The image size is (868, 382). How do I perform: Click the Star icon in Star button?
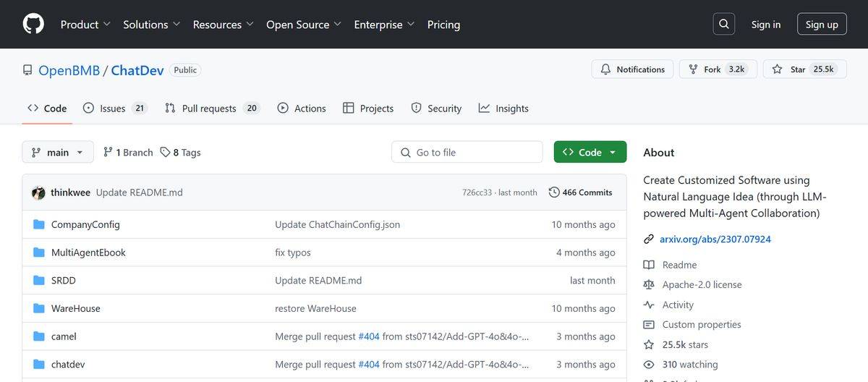coord(778,69)
